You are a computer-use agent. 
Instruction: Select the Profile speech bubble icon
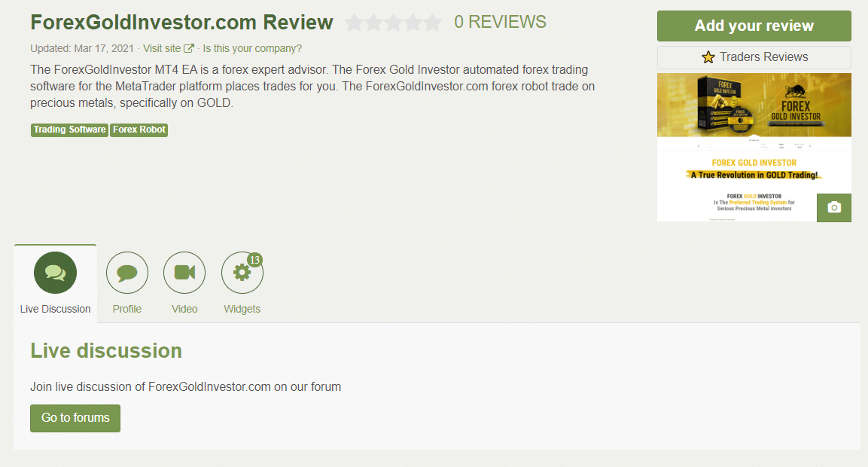pos(127,273)
